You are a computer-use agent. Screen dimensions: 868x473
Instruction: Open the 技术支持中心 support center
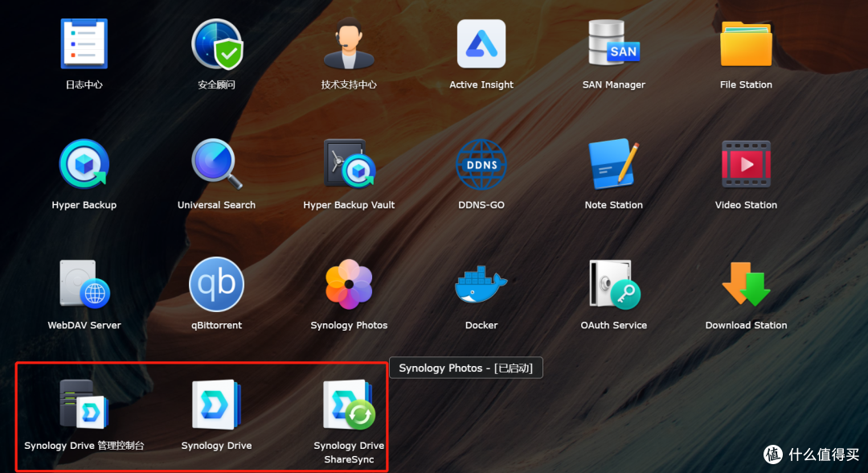pos(349,43)
